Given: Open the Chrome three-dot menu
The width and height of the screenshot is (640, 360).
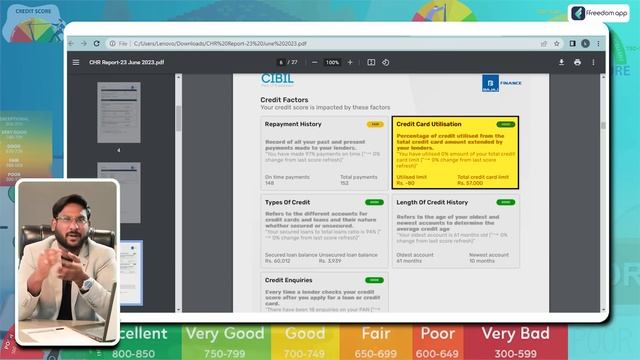Looking at the screenshot, I should pos(598,43).
